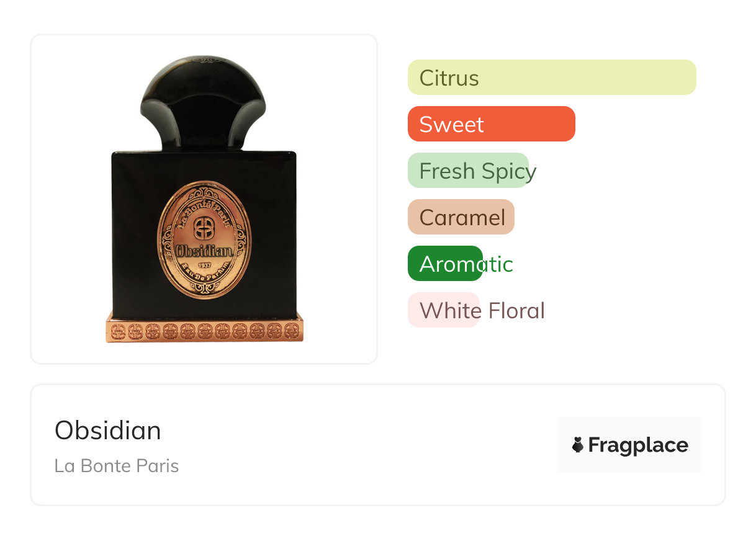The image size is (756, 536).
Task: Click the engraved ornament atop the black cap
Action: pyautogui.click(x=204, y=59)
